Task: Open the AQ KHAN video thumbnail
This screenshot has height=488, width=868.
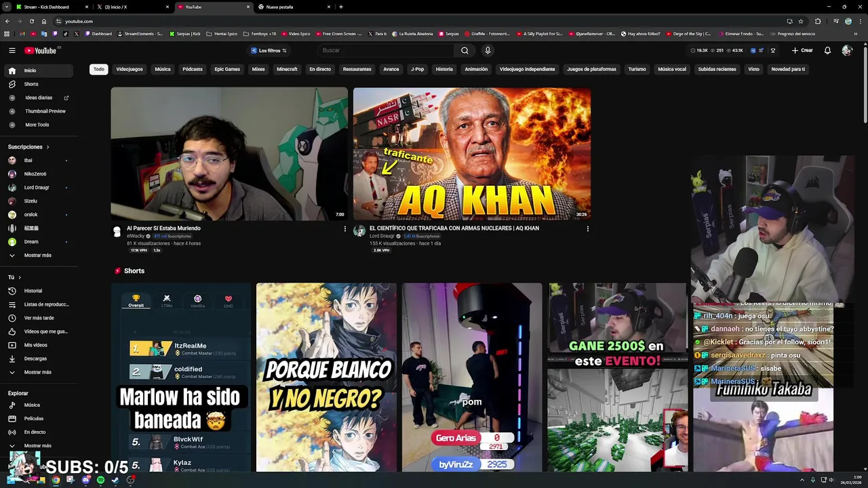Action: pyautogui.click(x=472, y=154)
